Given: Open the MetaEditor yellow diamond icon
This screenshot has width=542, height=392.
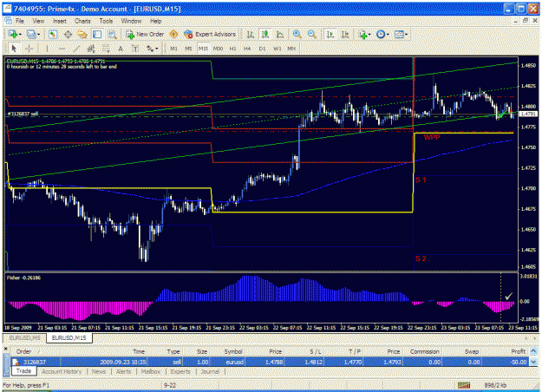Looking at the screenshot, I should click(173, 34).
